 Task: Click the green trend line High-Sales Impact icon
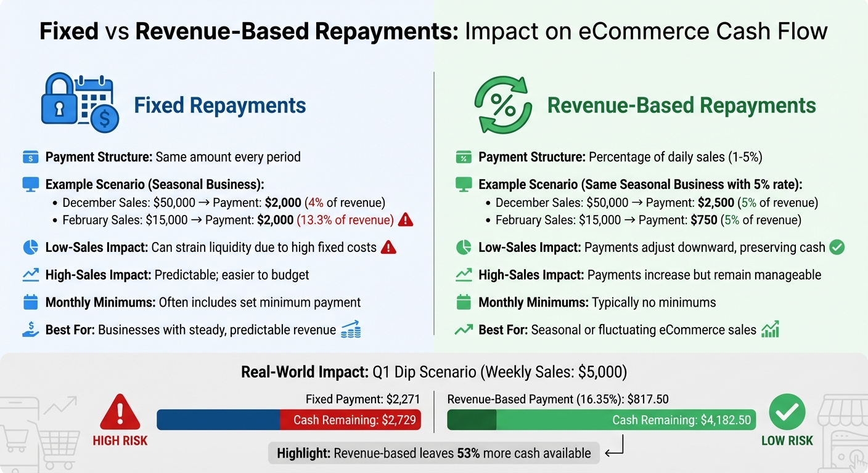click(464, 275)
